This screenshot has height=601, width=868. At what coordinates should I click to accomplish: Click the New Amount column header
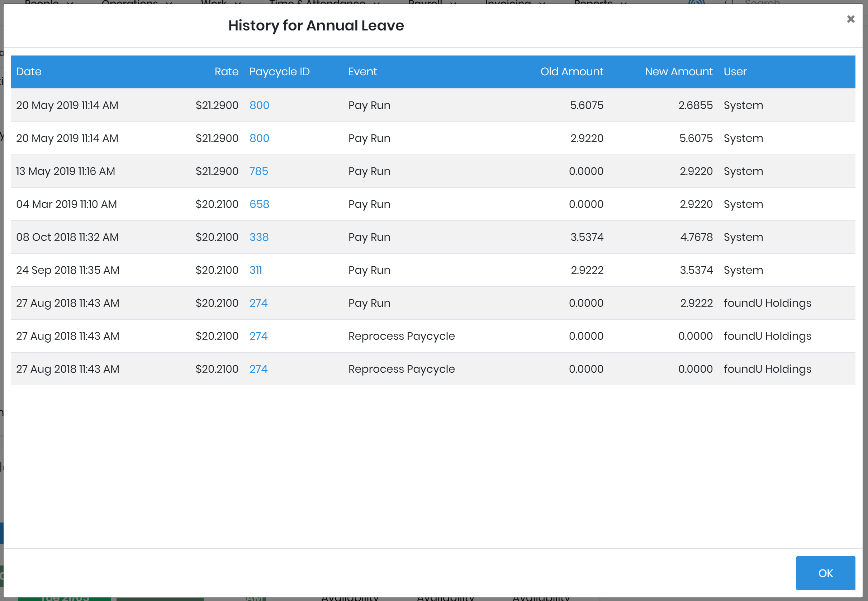point(678,72)
